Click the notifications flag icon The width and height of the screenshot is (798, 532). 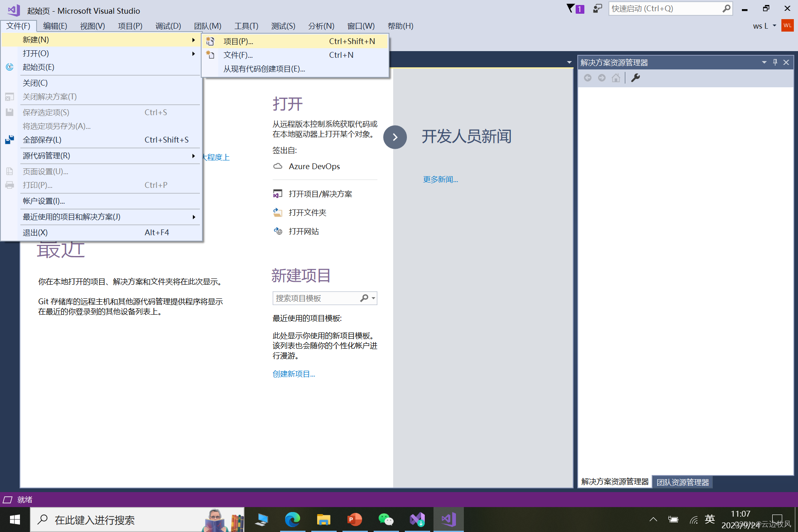(572, 8)
